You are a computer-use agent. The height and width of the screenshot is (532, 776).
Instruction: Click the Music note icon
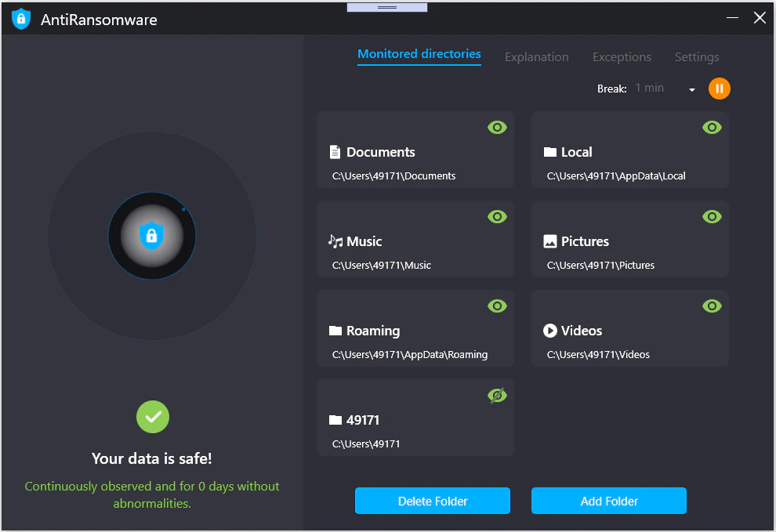click(x=335, y=241)
